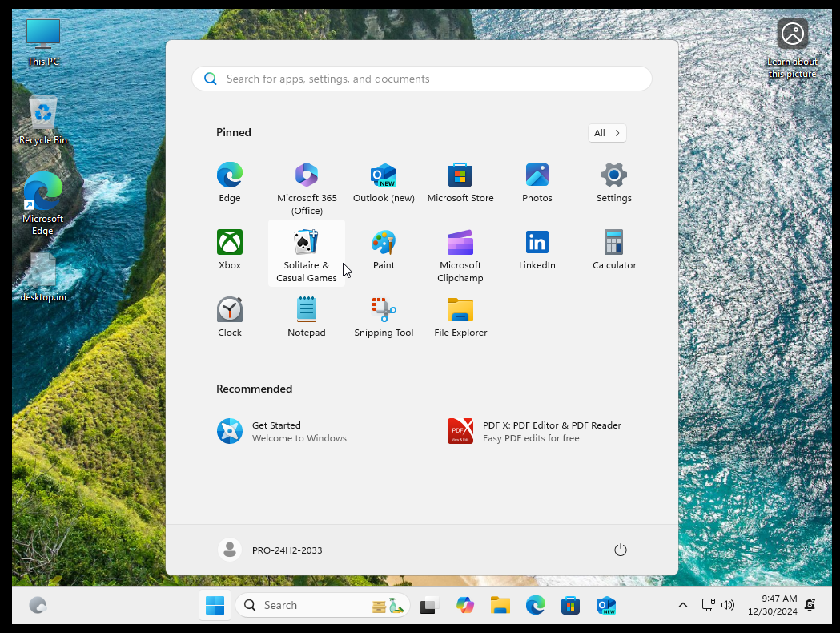Image resolution: width=840 pixels, height=633 pixels.
Task: Open Solitaire & Casual Games
Action: point(307,253)
